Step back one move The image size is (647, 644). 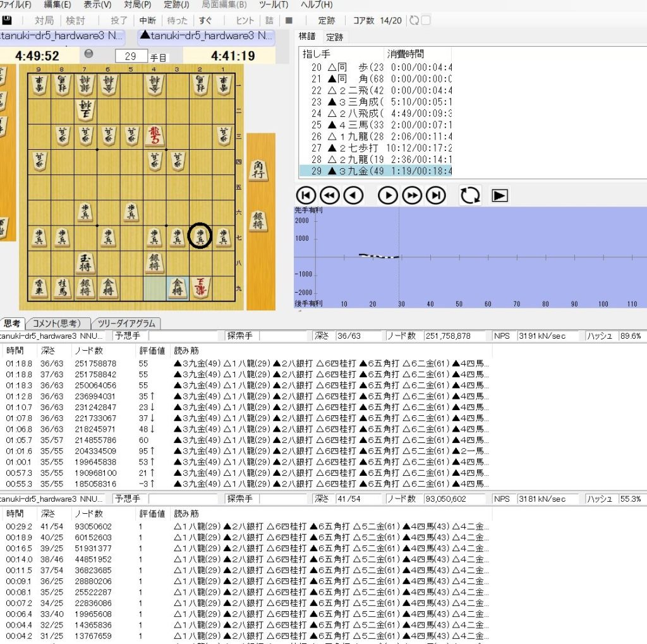[353, 196]
